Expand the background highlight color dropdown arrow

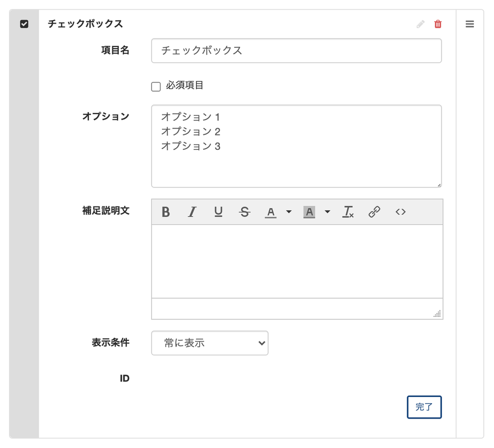327,212
